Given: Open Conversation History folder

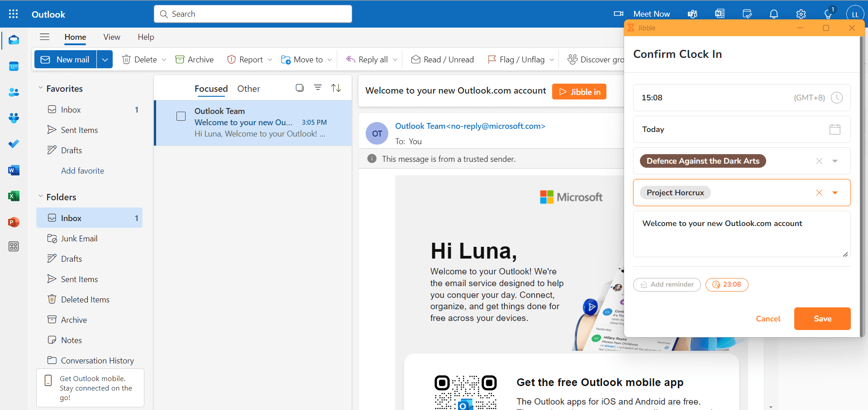Looking at the screenshot, I should click(x=90, y=360).
